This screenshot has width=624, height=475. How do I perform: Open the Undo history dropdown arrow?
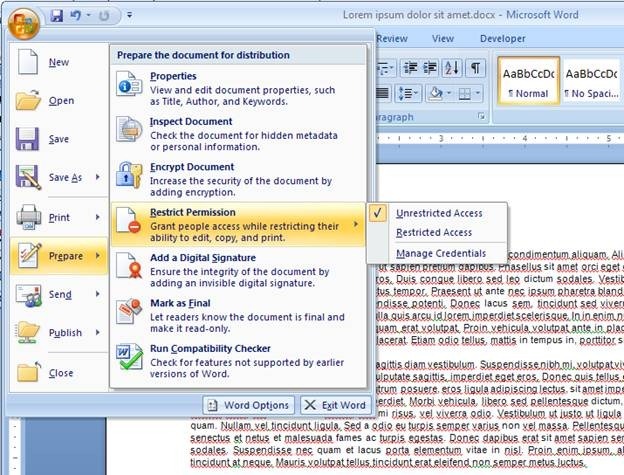(x=89, y=16)
